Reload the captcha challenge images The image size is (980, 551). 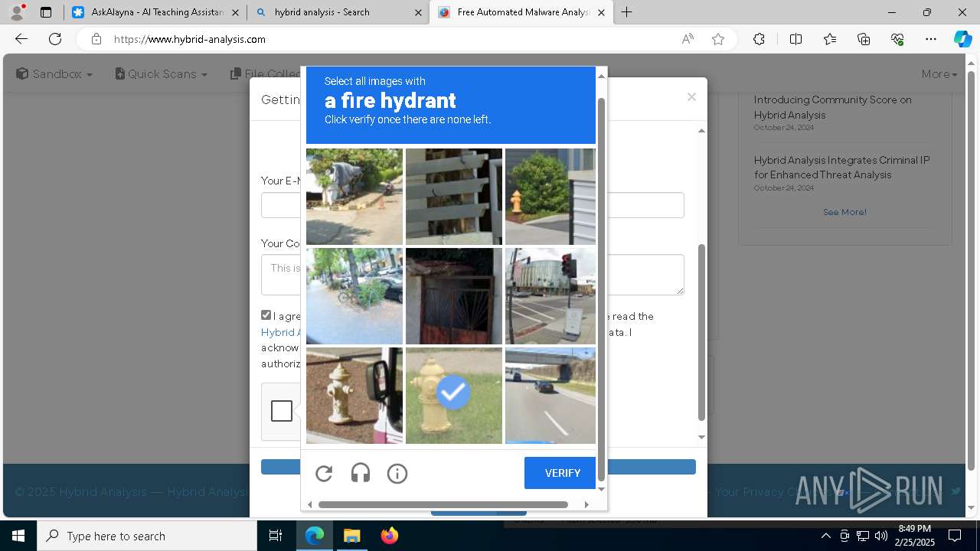(324, 474)
